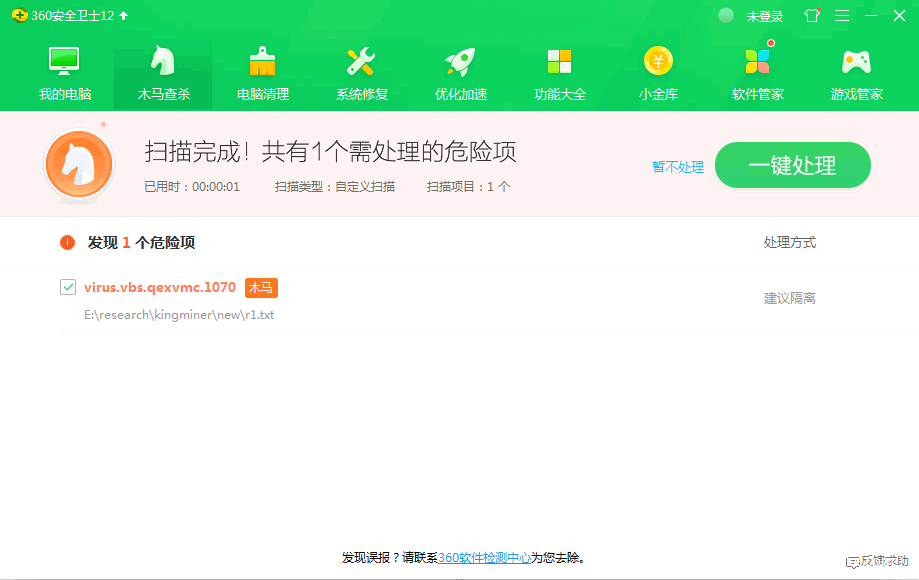Open 软件管家 software manager icon
The image size is (919, 580).
757,62
